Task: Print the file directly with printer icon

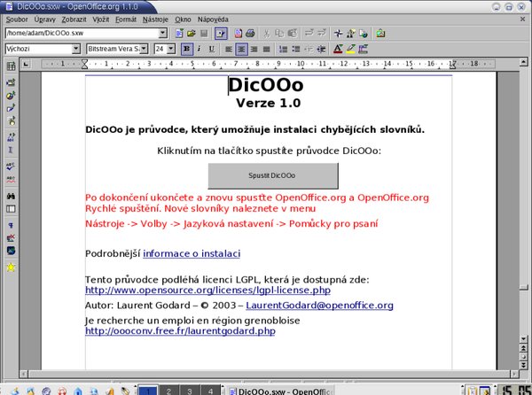Action: click(250, 33)
